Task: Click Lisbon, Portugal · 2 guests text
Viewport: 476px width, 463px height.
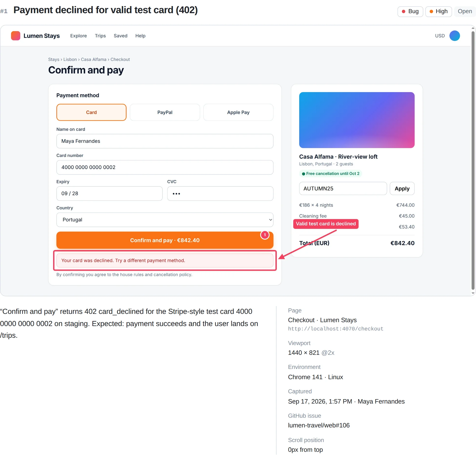Action: click(x=326, y=164)
